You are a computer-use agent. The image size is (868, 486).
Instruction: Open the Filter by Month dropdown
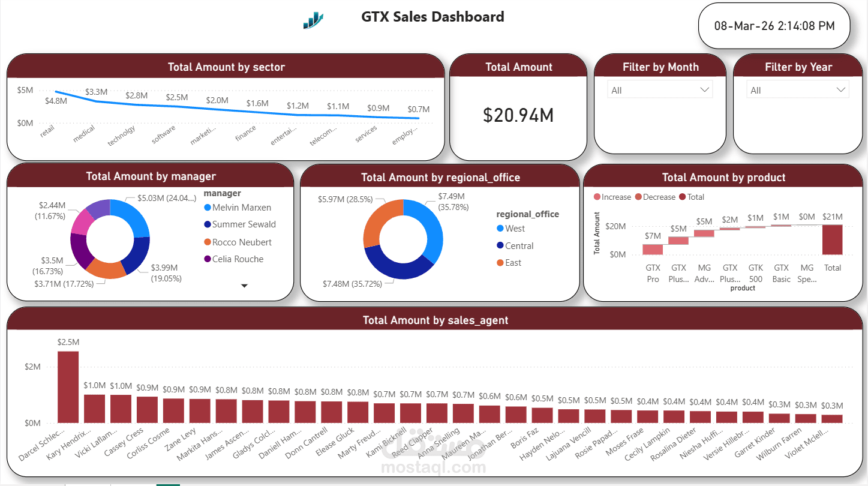pyautogui.click(x=660, y=90)
